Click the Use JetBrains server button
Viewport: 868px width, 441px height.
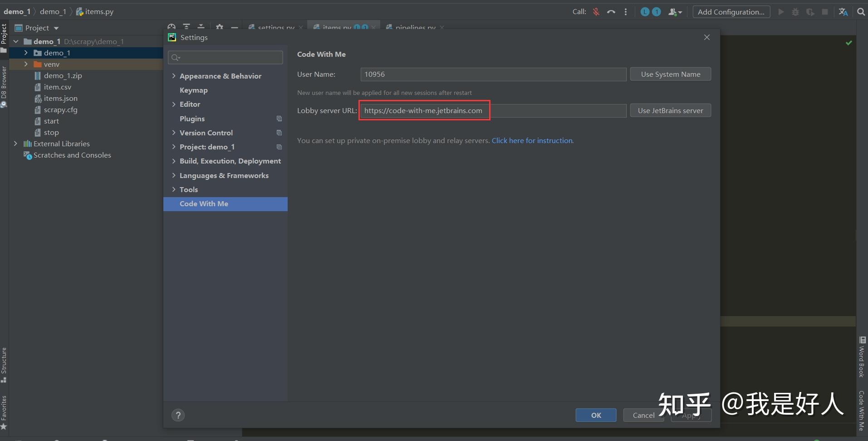click(x=671, y=110)
